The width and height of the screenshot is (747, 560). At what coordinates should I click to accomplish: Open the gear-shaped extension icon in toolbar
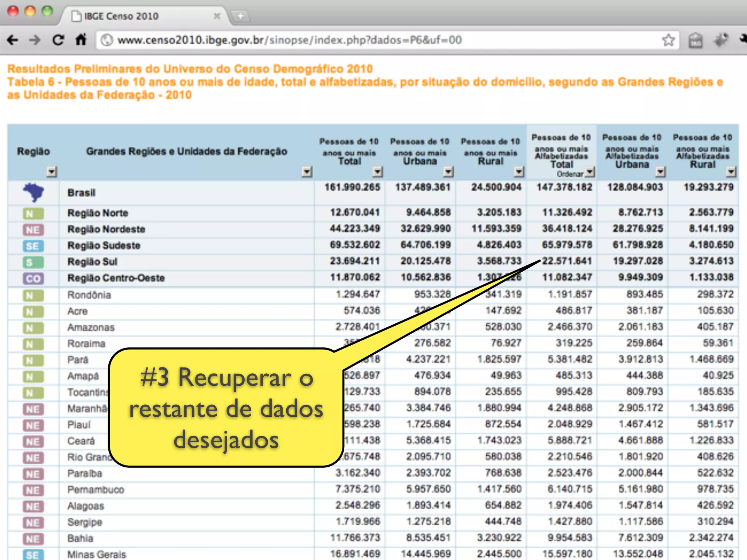pyautogui.click(x=721, y=40)
